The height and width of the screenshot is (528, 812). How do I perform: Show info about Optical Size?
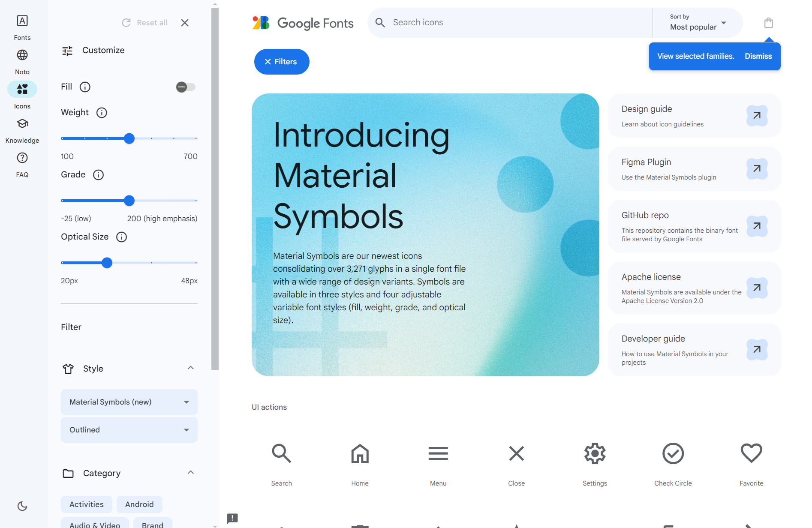tap(122, 237)
